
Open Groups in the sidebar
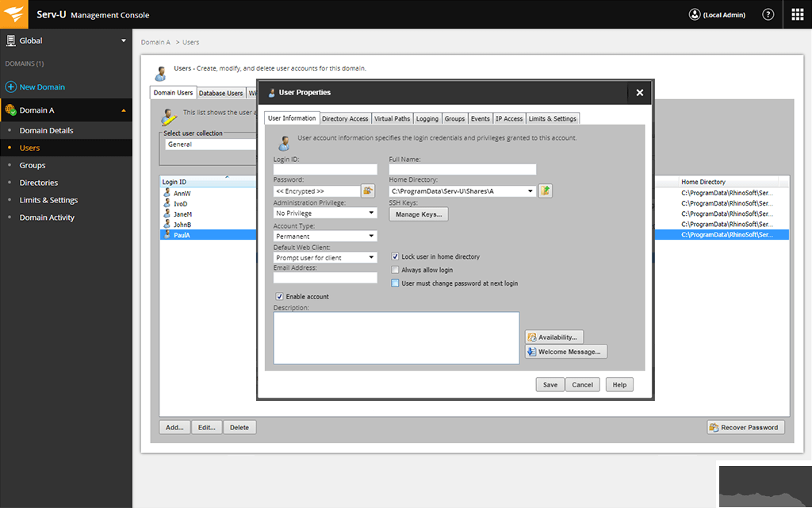point(33,165)
